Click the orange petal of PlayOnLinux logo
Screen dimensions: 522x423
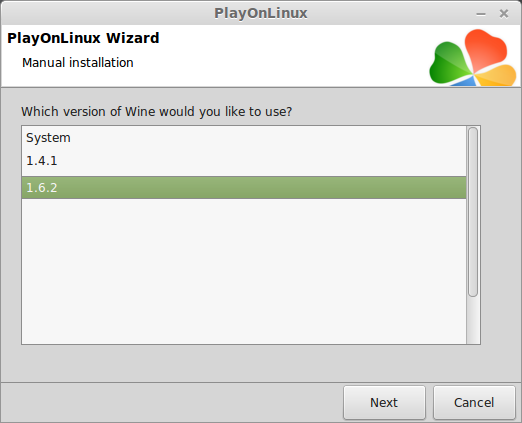pos(496,76)
